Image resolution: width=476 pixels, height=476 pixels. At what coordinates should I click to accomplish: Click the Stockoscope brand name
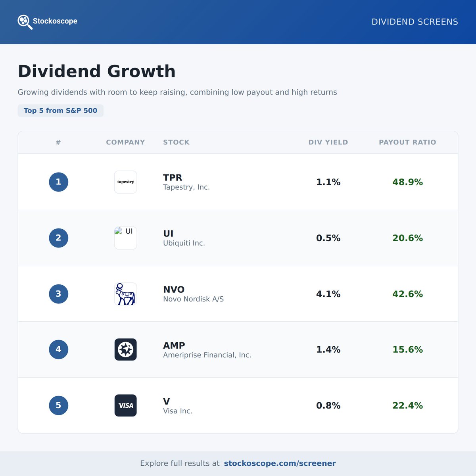point(55,21)
